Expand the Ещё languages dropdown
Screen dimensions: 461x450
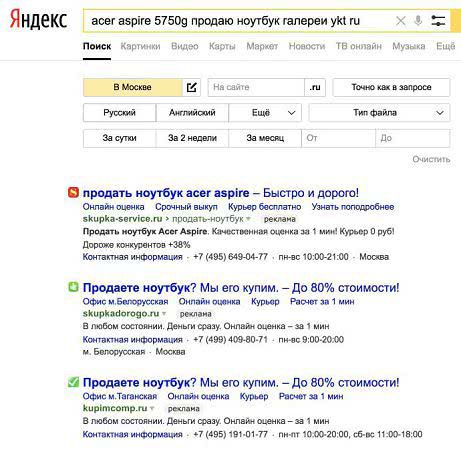click(265, 113)
